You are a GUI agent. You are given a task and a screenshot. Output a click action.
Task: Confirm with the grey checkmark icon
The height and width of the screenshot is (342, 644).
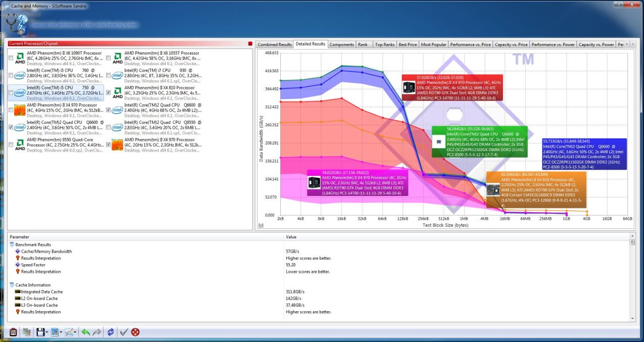pyautogui.click(x=124, y=332)
